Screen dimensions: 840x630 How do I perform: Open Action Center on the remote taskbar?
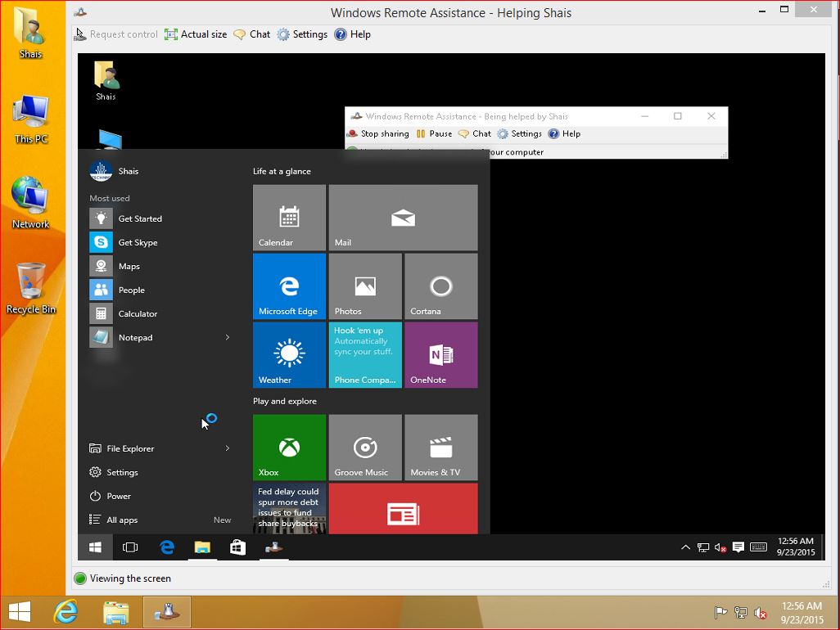[x=738, y=547]
